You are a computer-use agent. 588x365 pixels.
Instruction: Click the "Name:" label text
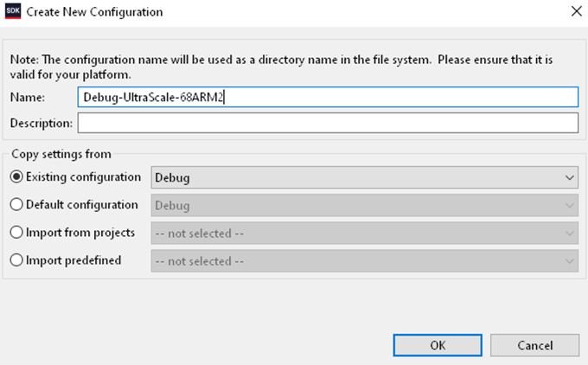(26, 97)
